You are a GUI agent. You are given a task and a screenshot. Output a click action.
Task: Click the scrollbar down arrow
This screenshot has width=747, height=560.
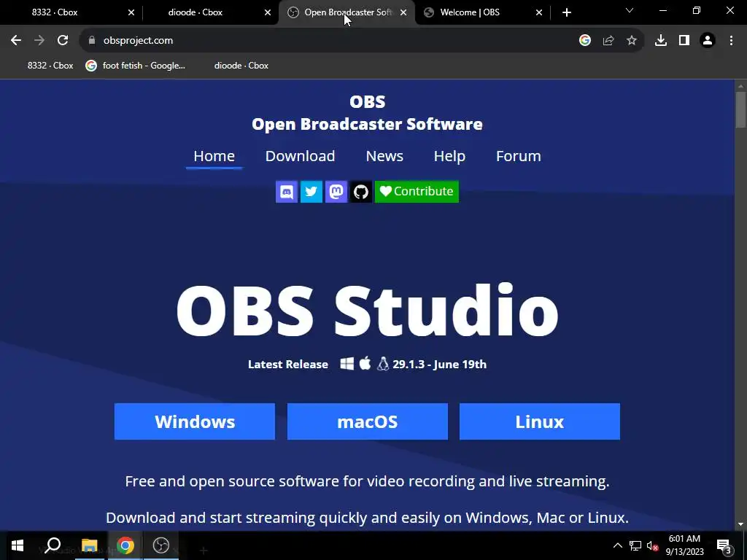740,524
